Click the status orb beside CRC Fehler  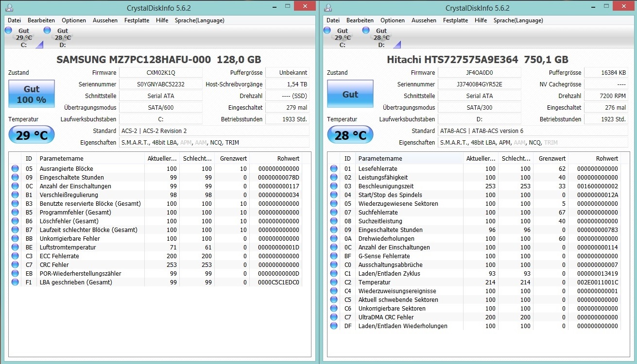[x=15, y=265]
